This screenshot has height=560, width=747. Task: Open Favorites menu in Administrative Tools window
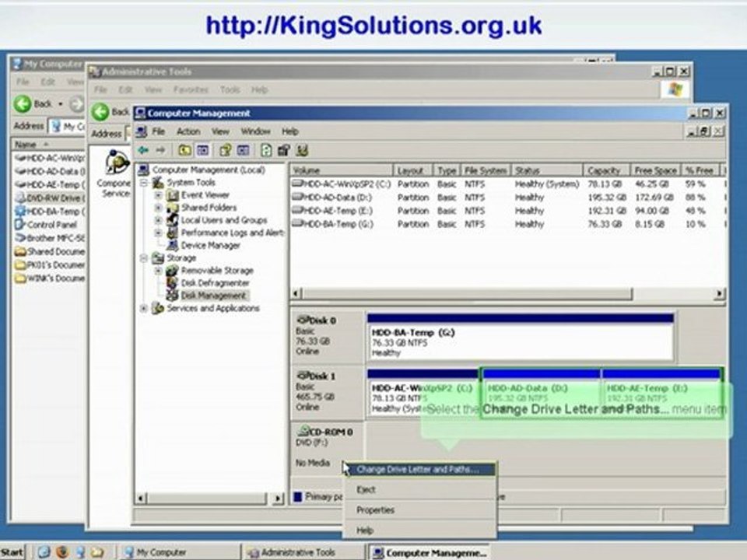(191, 89)
